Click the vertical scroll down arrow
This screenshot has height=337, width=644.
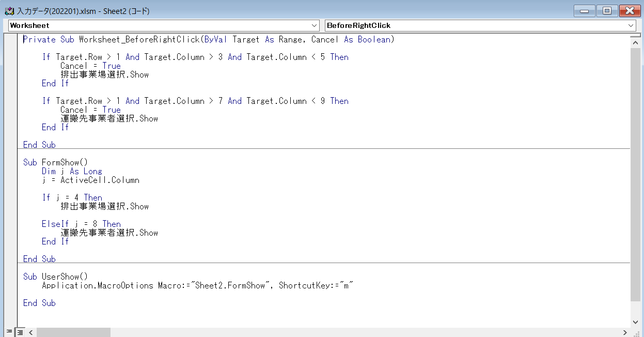click(x=636, y=320)
